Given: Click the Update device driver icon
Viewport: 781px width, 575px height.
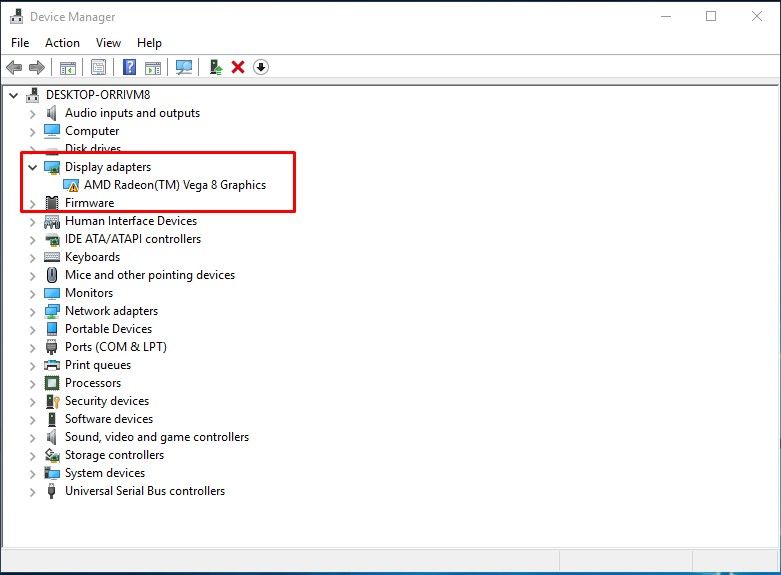Looking at the screenshot, I should click(215, 67).
